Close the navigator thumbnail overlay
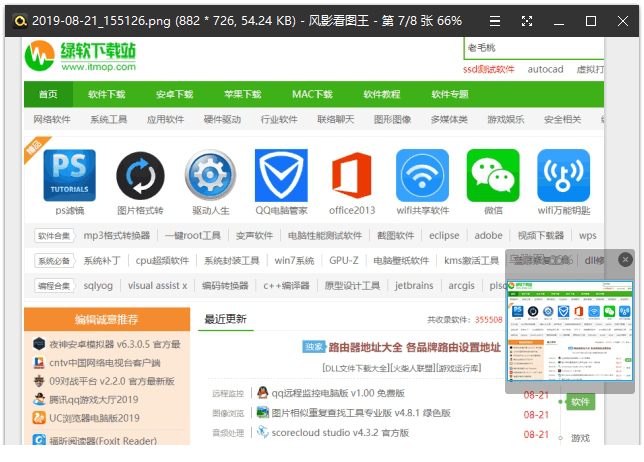The width and height of the screenshot is (644, 462). [625, 260]
